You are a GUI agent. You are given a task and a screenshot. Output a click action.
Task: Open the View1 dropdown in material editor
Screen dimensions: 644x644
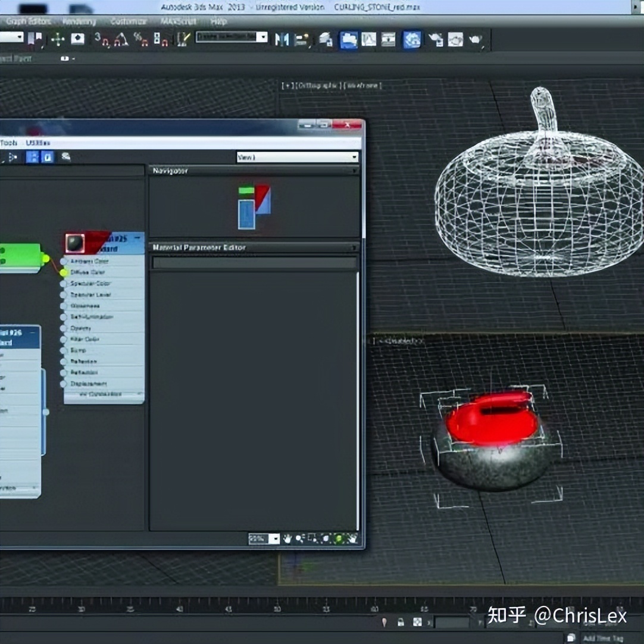[x=298, y=157]
